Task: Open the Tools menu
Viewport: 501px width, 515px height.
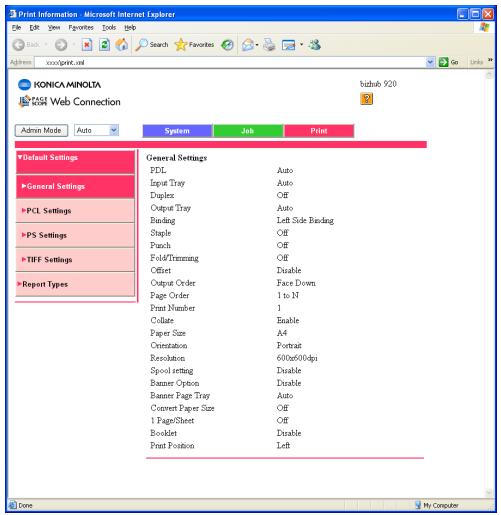Action: (109, 28)
